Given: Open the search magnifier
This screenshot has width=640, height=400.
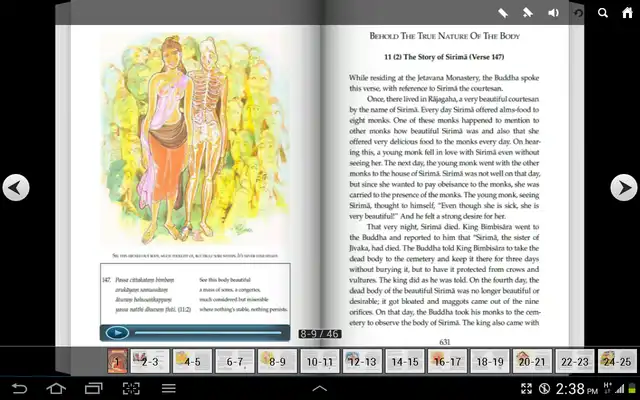Looking at the screenshot, I should (603, 13).
